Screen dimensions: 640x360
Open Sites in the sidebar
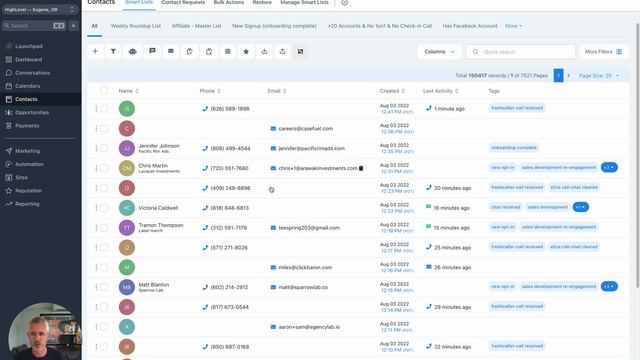(x=21, y=178)
